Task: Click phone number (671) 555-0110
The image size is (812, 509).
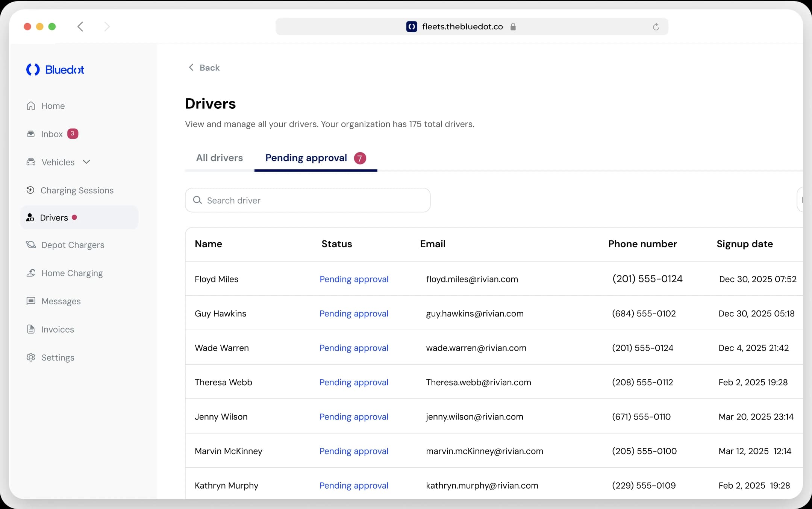Action: tap(641, 417)
